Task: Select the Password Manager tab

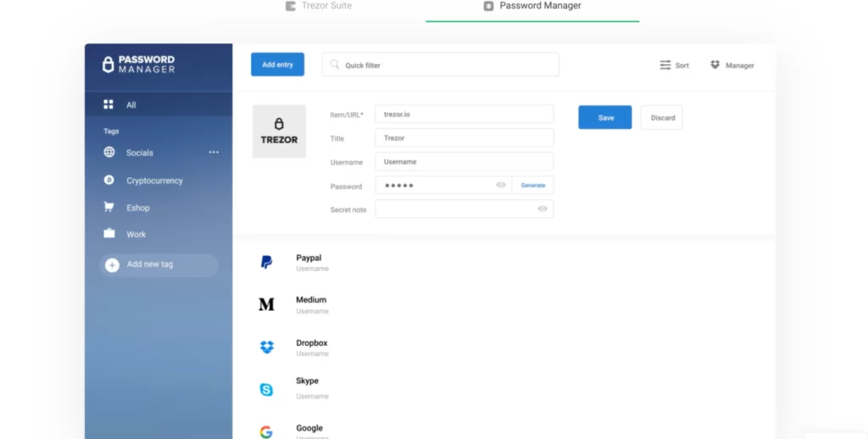Action: coord(532,6)
